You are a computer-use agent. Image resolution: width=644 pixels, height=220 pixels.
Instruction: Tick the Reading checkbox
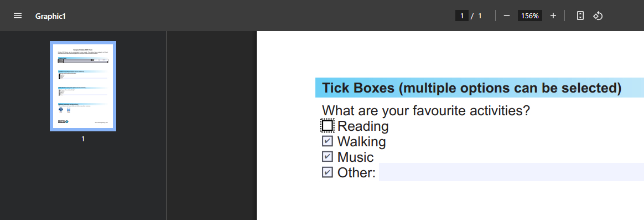tap(328, 125)
